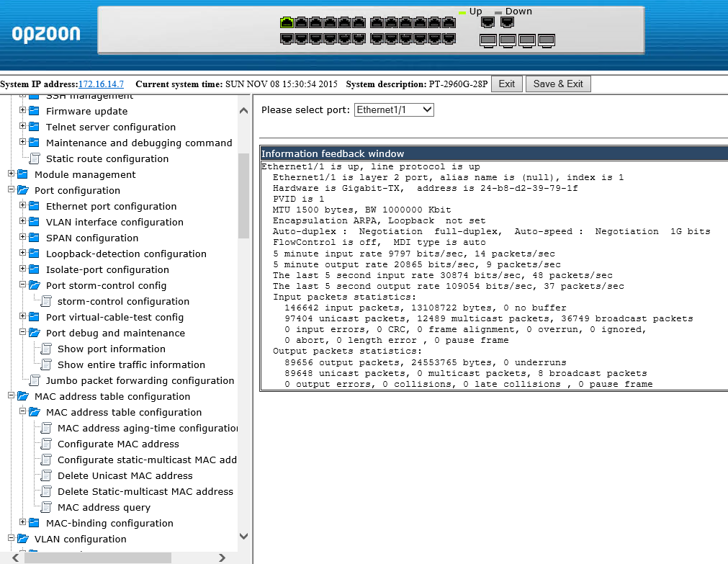The width and height of the screenshot is (728, 564).
Task: Open Jumbo packet forwarding configuration page
Action: click(140, 380)
